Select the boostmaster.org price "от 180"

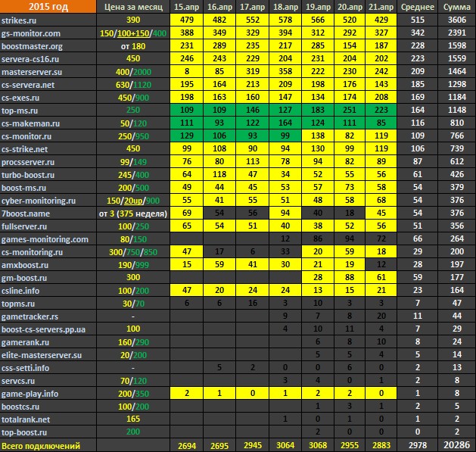(133, 46)
